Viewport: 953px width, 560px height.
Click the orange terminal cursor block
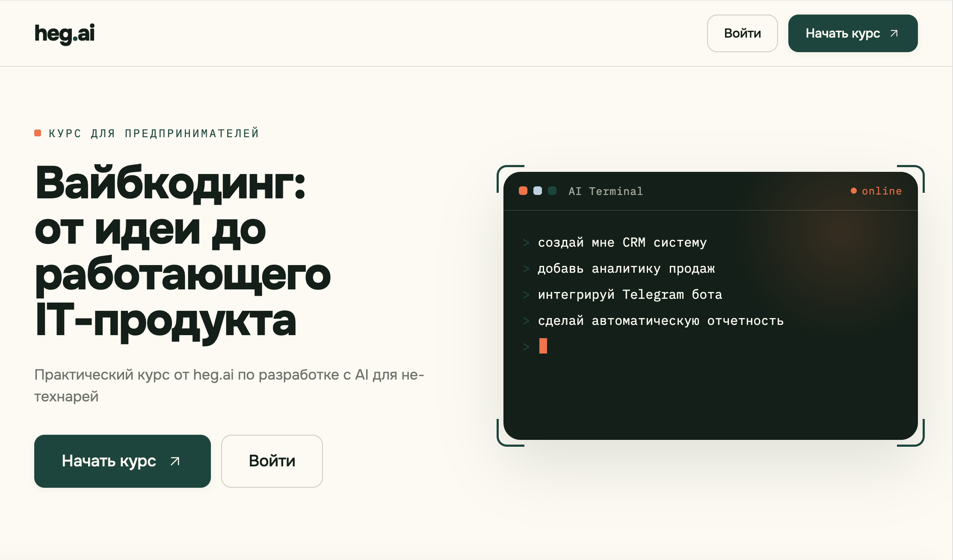pyautogui.click(x=543, y=346)
